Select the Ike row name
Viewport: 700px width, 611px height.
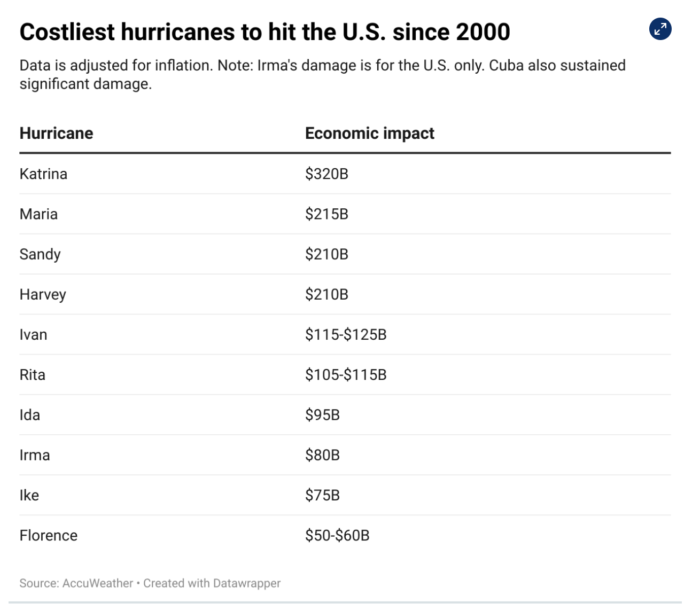click(29, 496)
